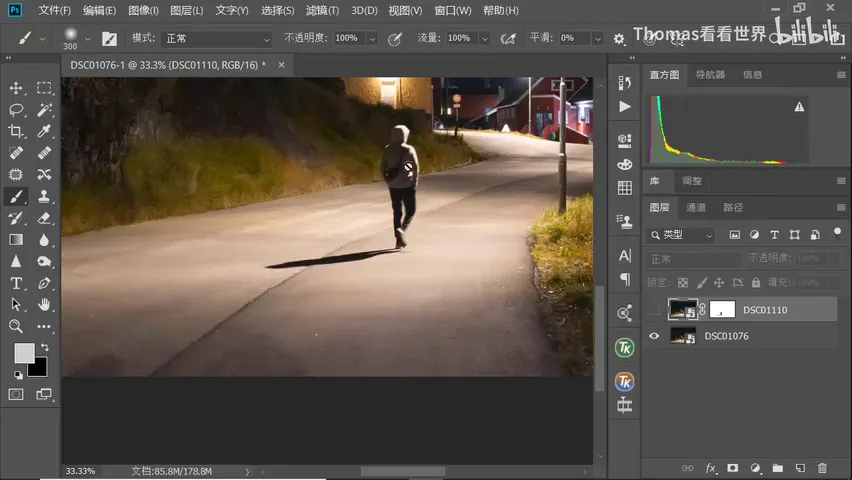Open the tool preset picker arrow

click(42, 39)
